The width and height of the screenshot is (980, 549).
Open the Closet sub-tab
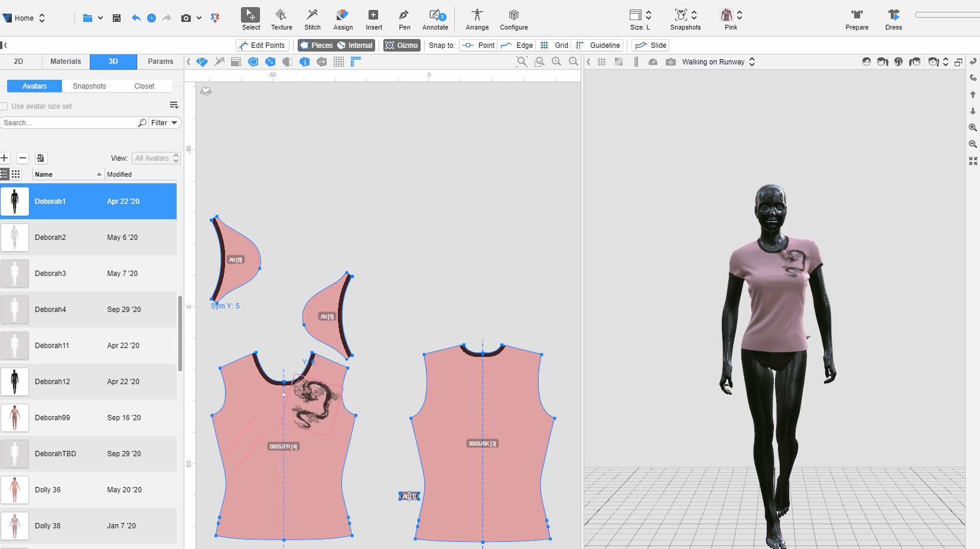[x=144, y=86]
